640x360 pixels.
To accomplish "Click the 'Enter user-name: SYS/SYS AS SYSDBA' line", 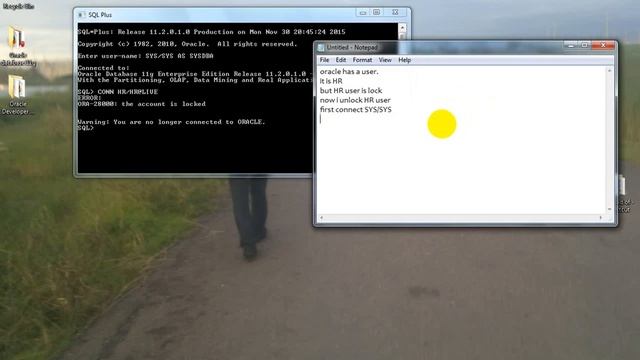I will pos(145,56).
